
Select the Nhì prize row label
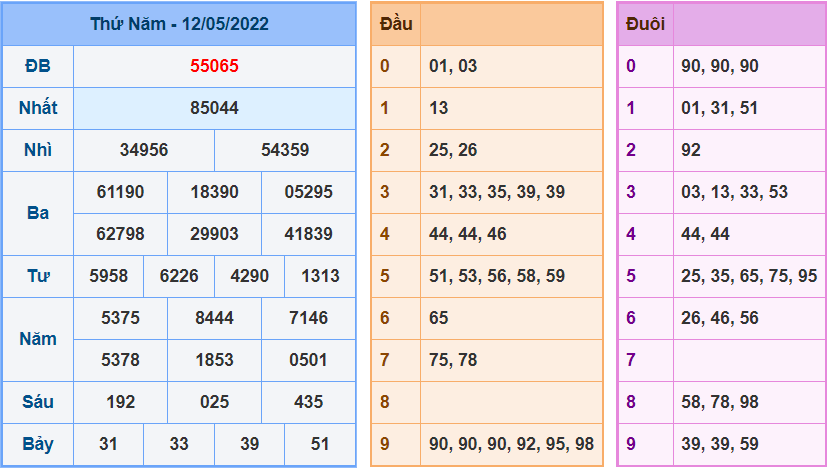[38, 150]
